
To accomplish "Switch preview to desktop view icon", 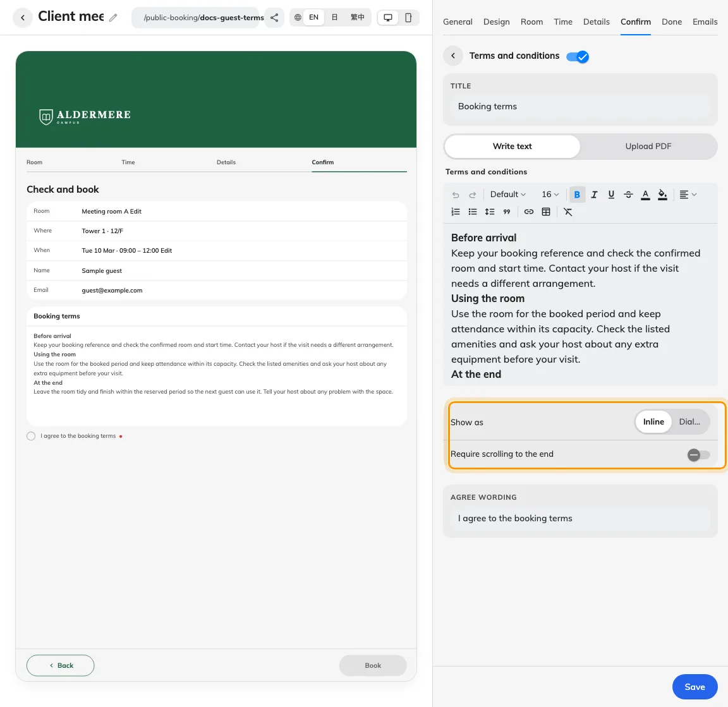I will (x=387, y=18).
